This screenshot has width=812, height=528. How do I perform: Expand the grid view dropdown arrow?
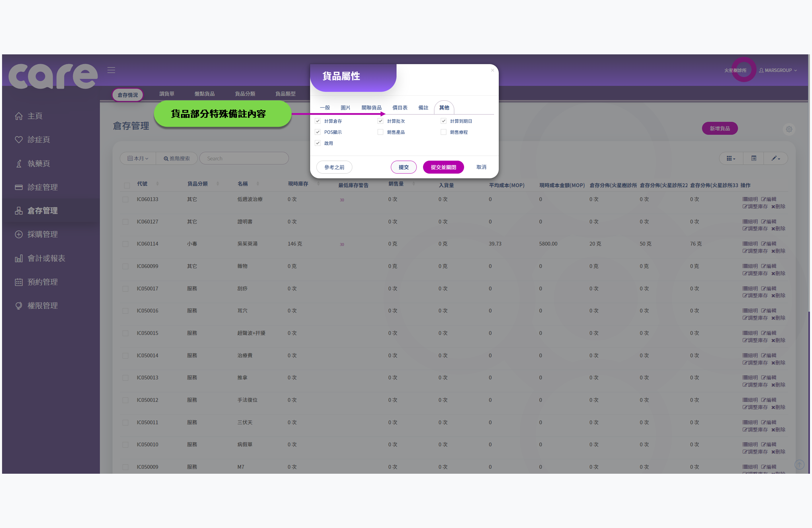point(734,158)
